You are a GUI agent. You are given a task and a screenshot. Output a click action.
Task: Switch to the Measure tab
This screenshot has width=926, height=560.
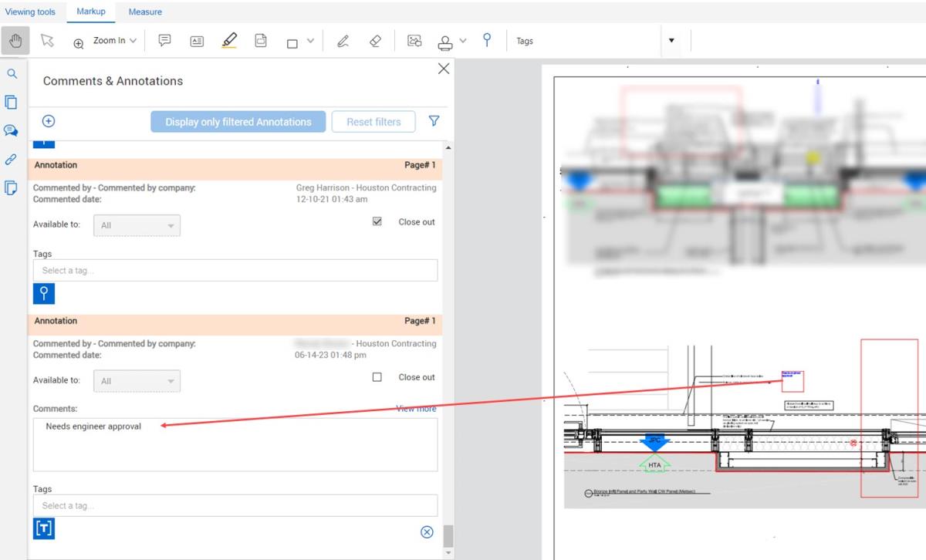[145, 12]
